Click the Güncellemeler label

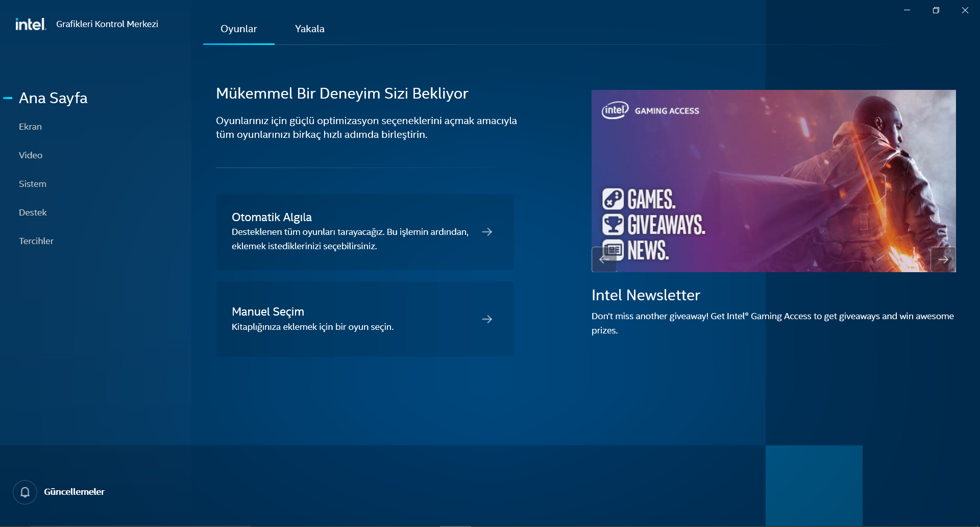coord(75,492)
